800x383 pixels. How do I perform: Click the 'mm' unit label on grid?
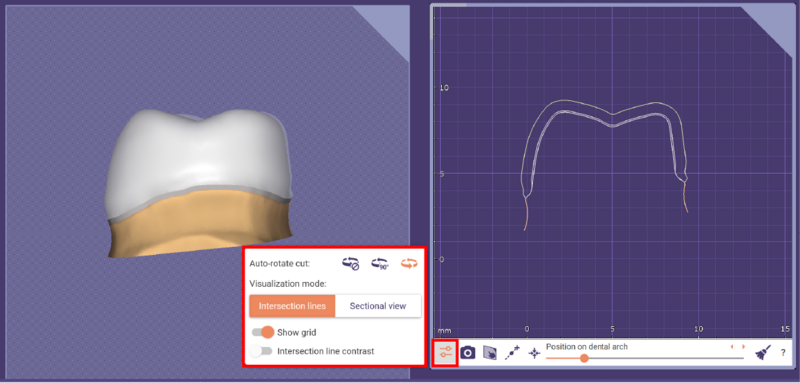click(x=445, y=330)
